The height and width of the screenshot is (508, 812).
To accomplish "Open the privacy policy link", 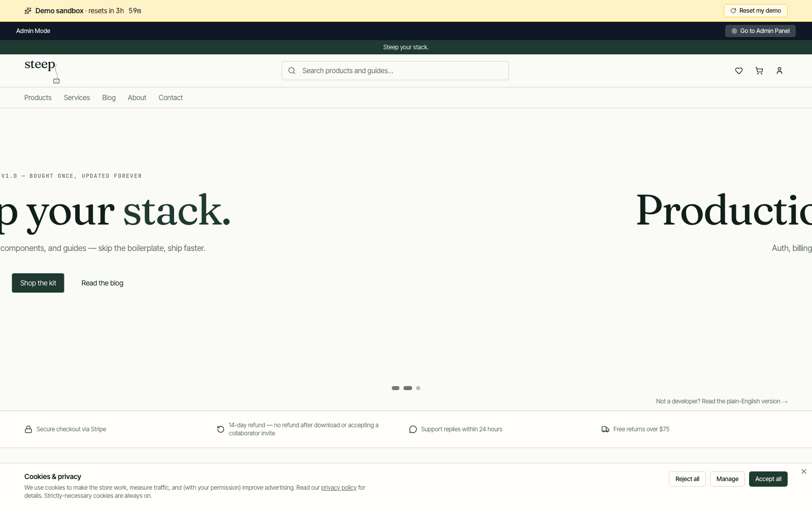I will (339, 488).
